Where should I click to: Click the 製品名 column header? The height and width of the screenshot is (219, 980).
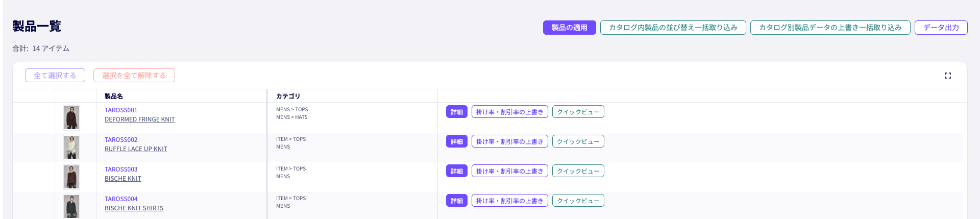[114, 96]
